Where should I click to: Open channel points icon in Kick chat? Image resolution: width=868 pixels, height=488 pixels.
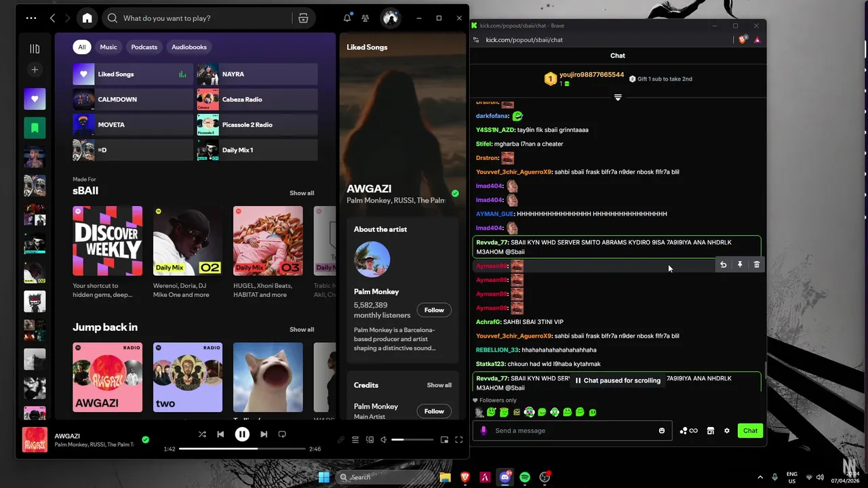(x=688, y=430)
